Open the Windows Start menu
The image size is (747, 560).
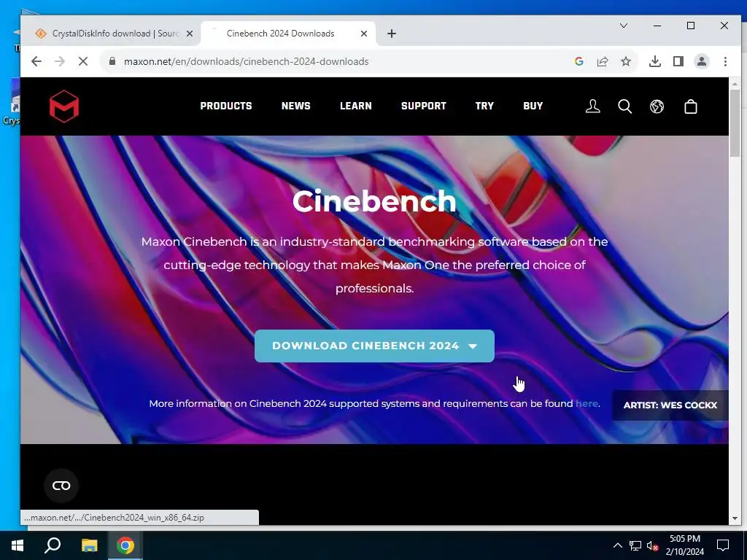click(x=18, y=545)
